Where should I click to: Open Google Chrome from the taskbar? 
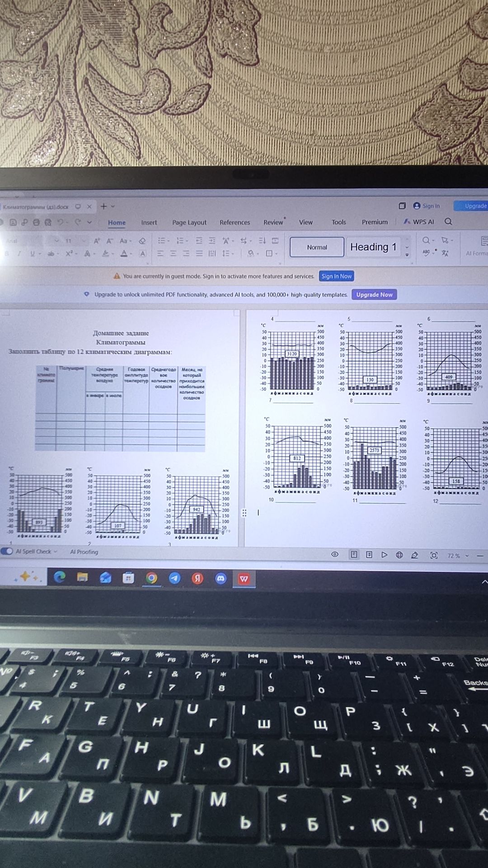point(151,578)
